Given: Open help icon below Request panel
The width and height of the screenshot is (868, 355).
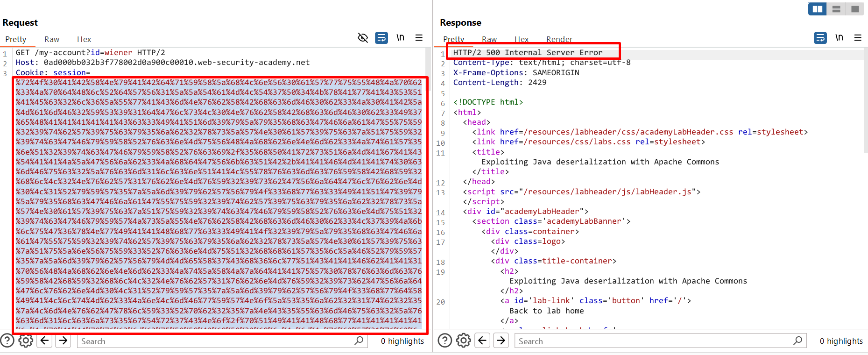Looking at the screenshot, I should [x=7, y=341].
